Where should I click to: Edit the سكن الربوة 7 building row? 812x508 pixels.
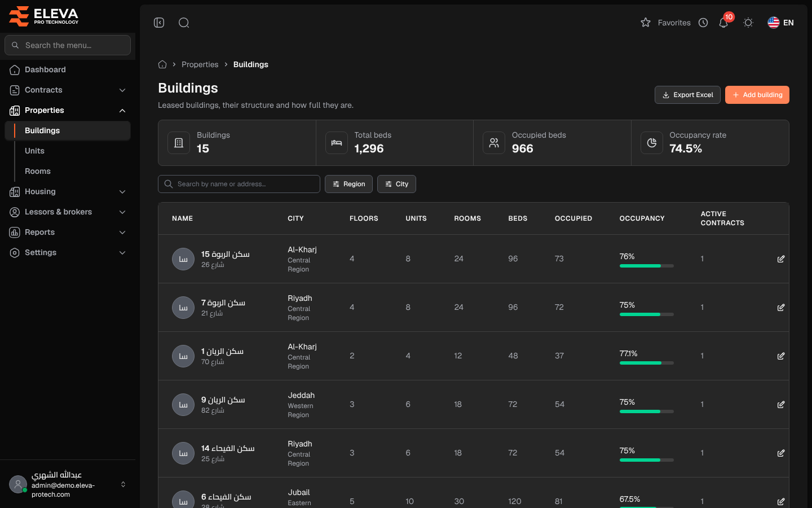pyautogui.click(x=781, y=308)
